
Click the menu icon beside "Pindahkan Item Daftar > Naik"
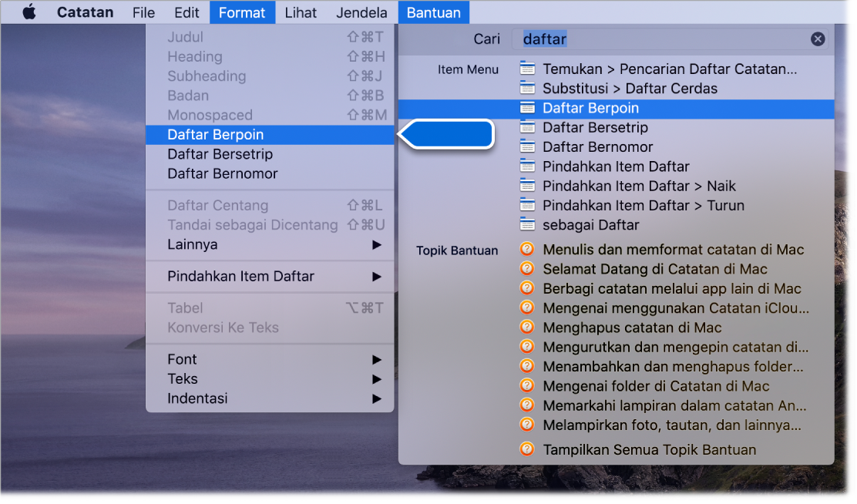coord(529,186)
